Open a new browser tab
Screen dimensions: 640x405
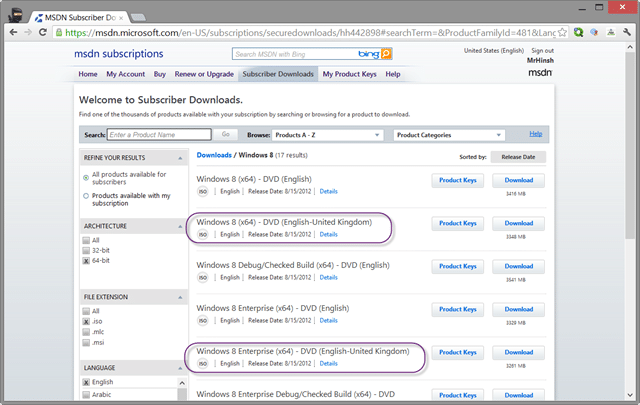138,18
